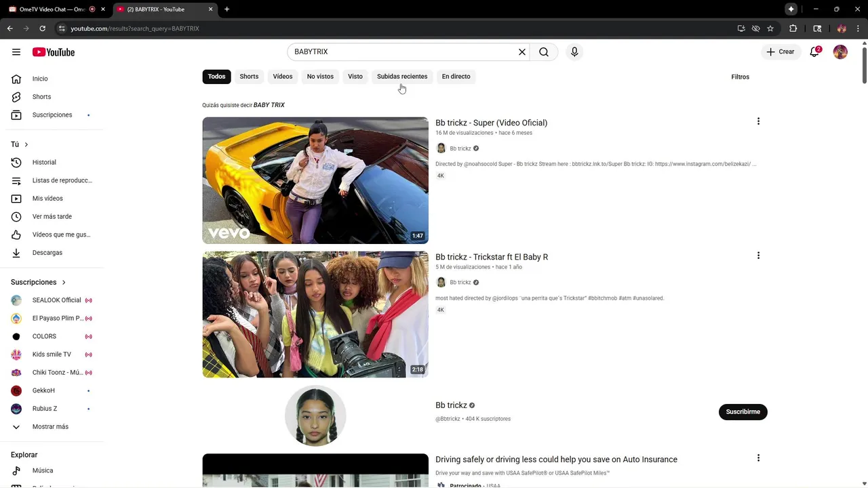This screenshot has height=488, width=868.
Task: Click the browser address bar URL
Action: (x=135, y=28)
